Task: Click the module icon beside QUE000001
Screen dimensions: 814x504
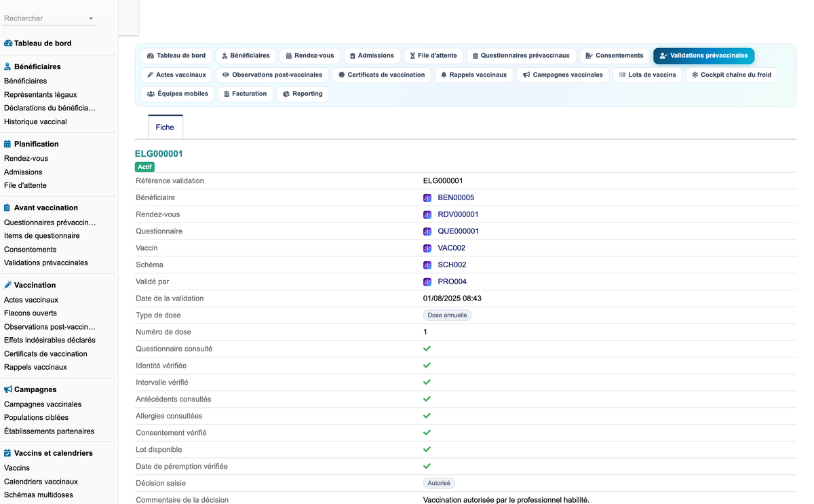Action: tap(427, 231)
